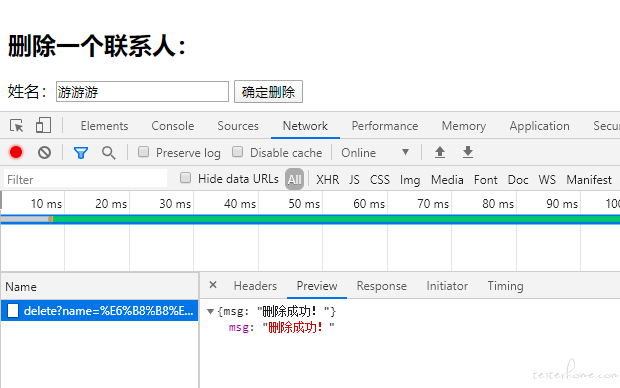Focus the Filter text box

tap(85, 179)
